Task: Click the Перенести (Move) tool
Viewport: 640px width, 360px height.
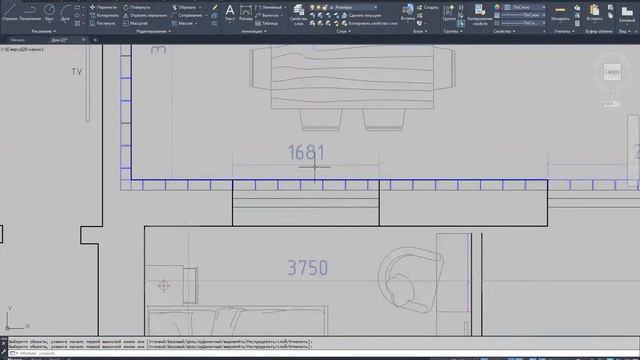Action: [103, 7]
